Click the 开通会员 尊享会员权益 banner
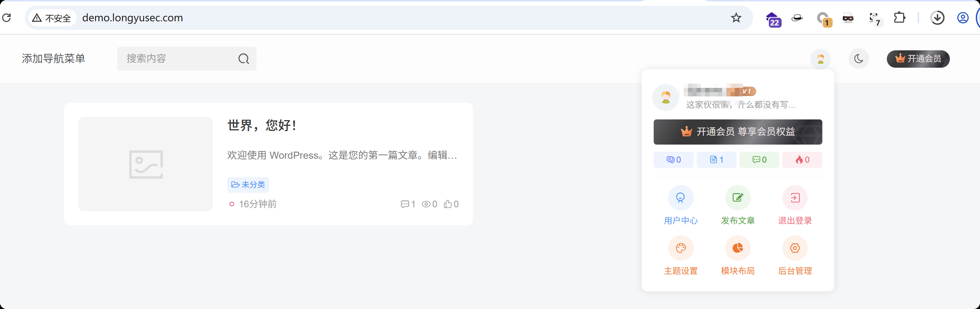This screenshot has width=980, height=309. (738, 132)
